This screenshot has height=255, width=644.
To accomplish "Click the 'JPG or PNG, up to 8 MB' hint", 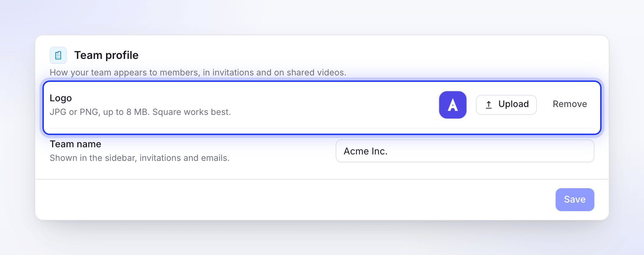I will (x=140, y=112).
